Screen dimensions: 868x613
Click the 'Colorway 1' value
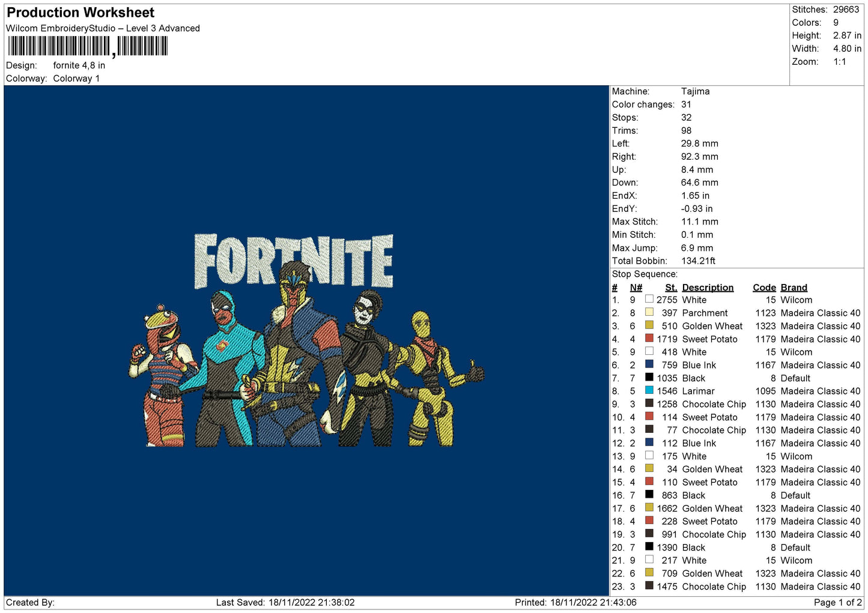[76, 79]
